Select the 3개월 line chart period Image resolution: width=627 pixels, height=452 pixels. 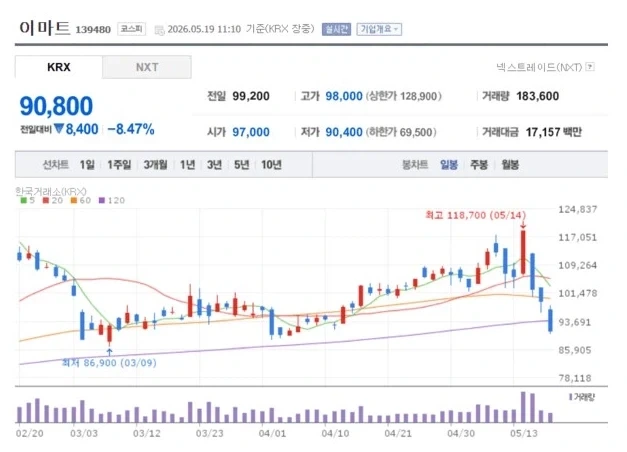(156, 164)
